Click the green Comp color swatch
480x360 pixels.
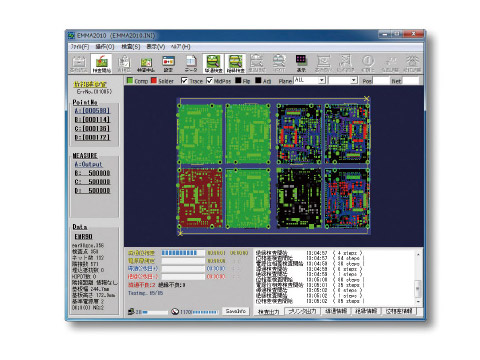[130, 80]
